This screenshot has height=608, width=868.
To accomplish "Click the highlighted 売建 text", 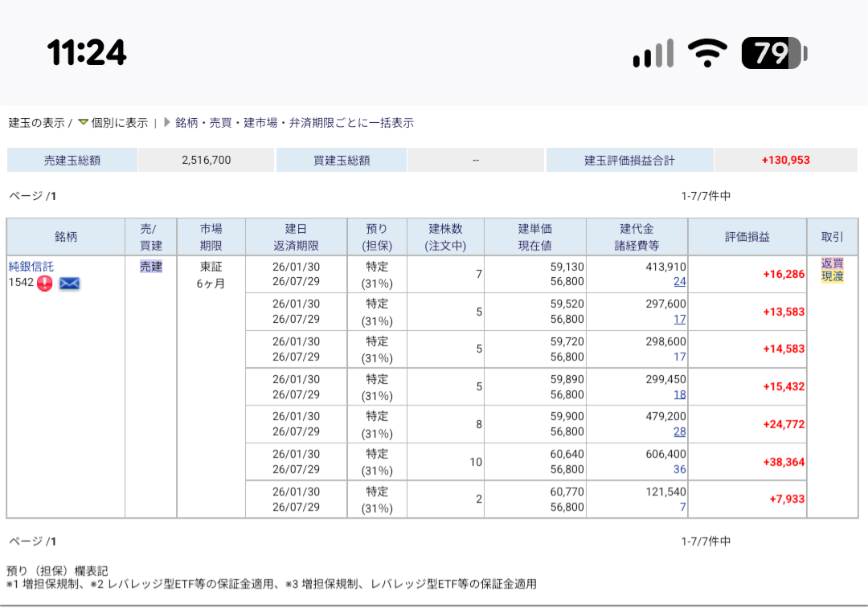I will point(151,267).
